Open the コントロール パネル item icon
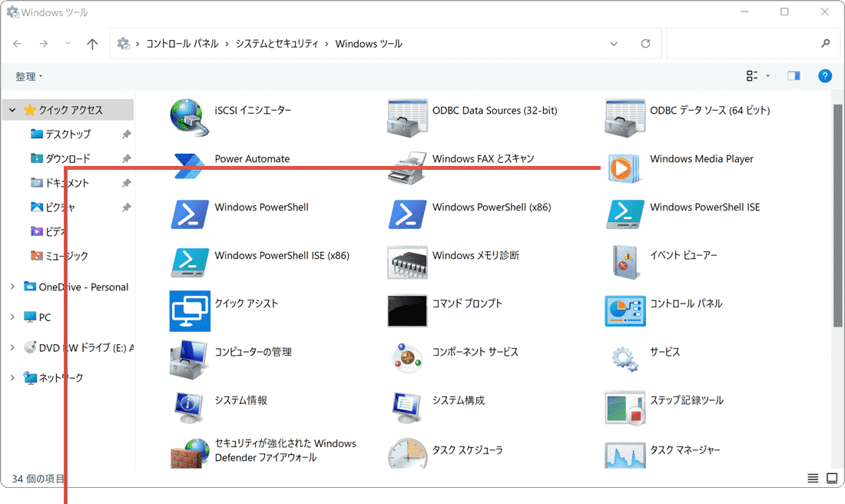The height and width of the screenshot is (504, 845). click(625, 310)
